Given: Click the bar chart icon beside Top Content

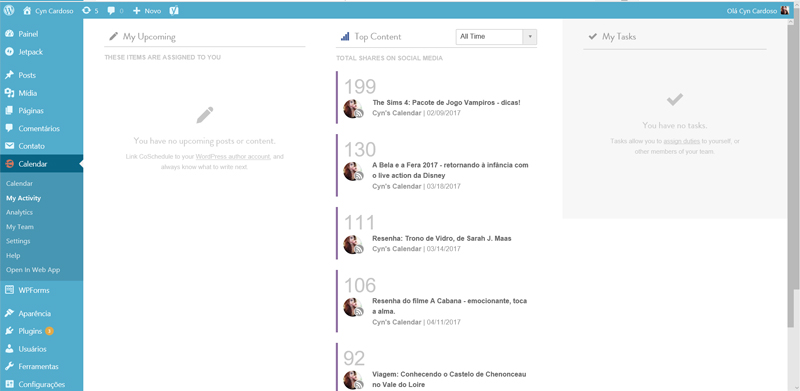Looking at the screenshot, I should pos(345,36).
